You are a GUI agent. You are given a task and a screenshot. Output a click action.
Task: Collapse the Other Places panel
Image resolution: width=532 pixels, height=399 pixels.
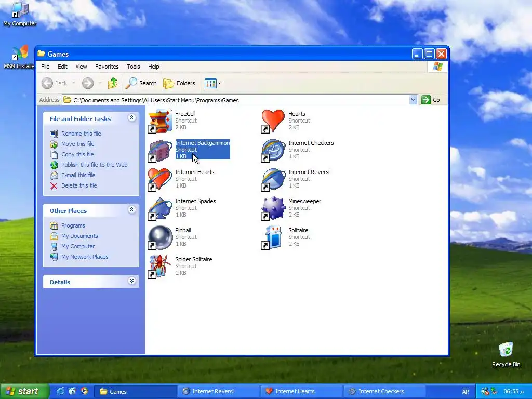(x=131, y=210)
